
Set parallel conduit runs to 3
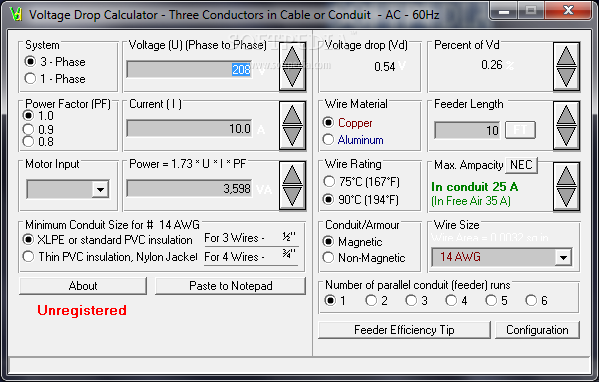coord(416,301)
